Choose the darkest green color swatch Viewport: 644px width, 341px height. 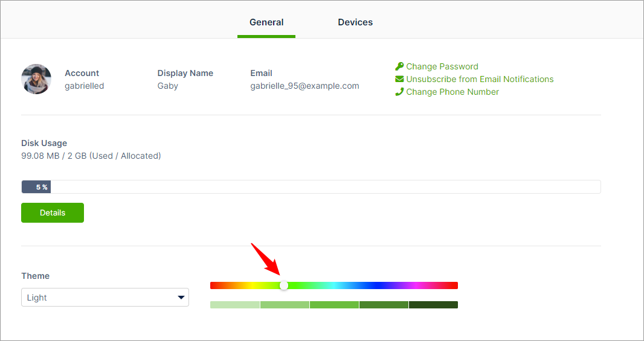click(x=433, y=305)
